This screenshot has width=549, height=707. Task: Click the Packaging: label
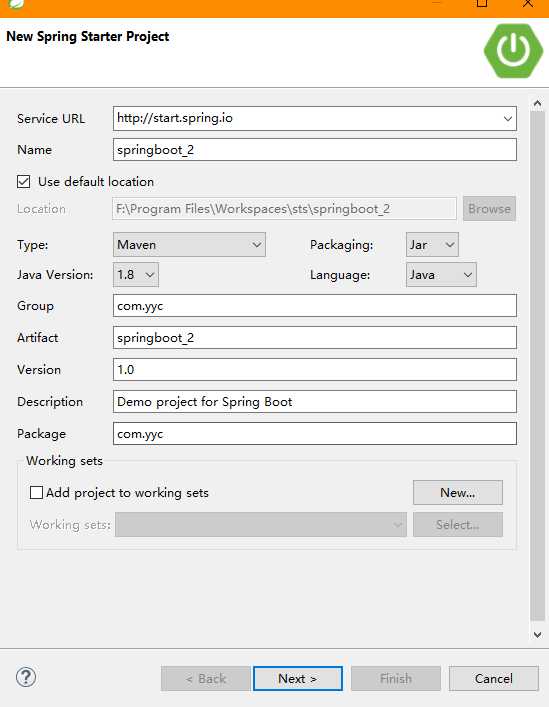[342, 245]
